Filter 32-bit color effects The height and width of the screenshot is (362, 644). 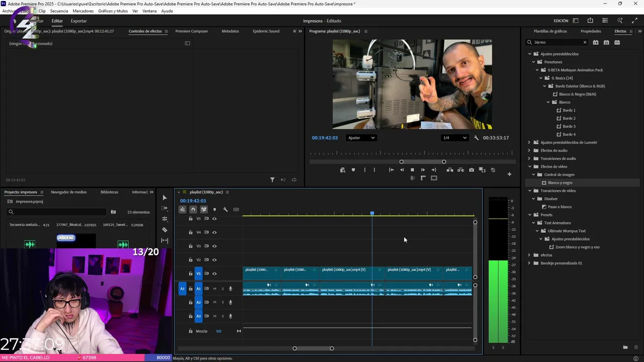pos(606,42)
